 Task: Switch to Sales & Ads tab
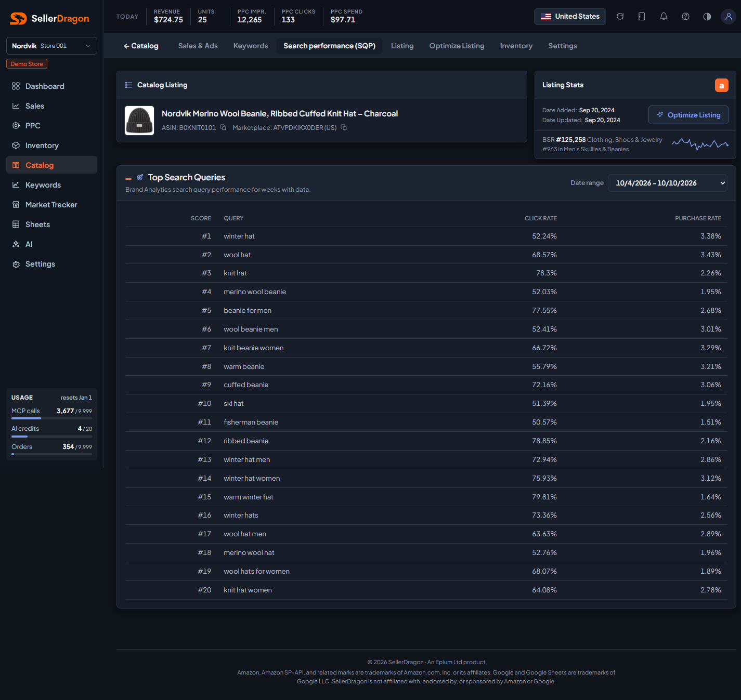[198, 46]
